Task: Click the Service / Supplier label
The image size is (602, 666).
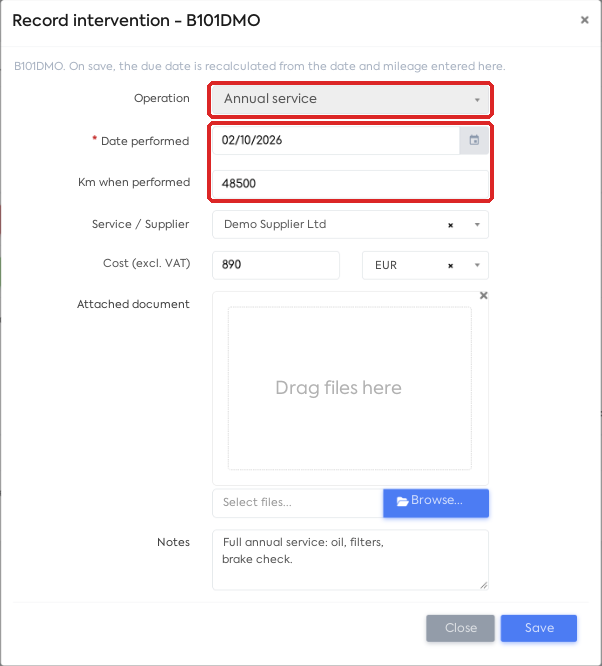Action: [x=141, y=224]
